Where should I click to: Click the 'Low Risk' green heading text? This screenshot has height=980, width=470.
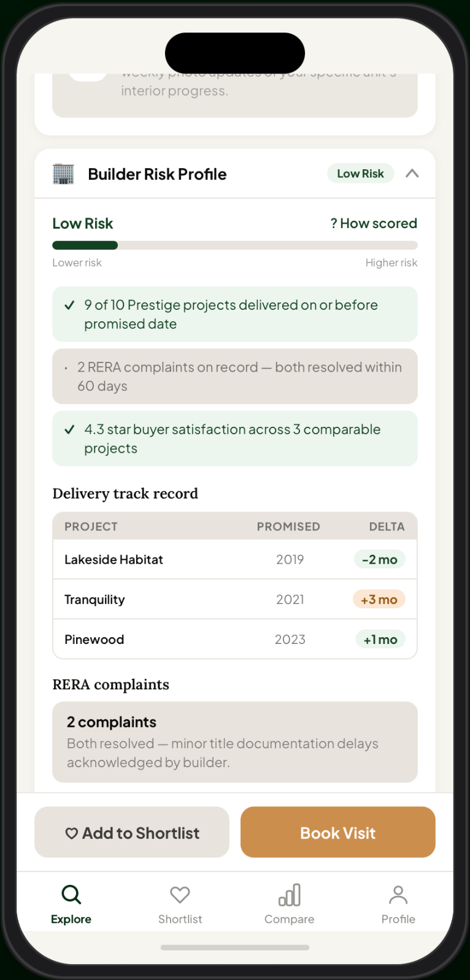pos(83,223)
